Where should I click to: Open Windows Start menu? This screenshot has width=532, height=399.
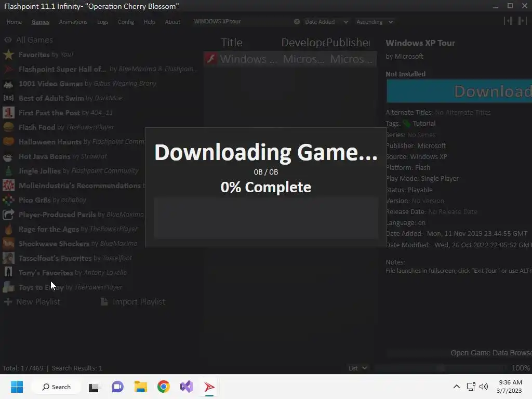click(x=17, y=387)
